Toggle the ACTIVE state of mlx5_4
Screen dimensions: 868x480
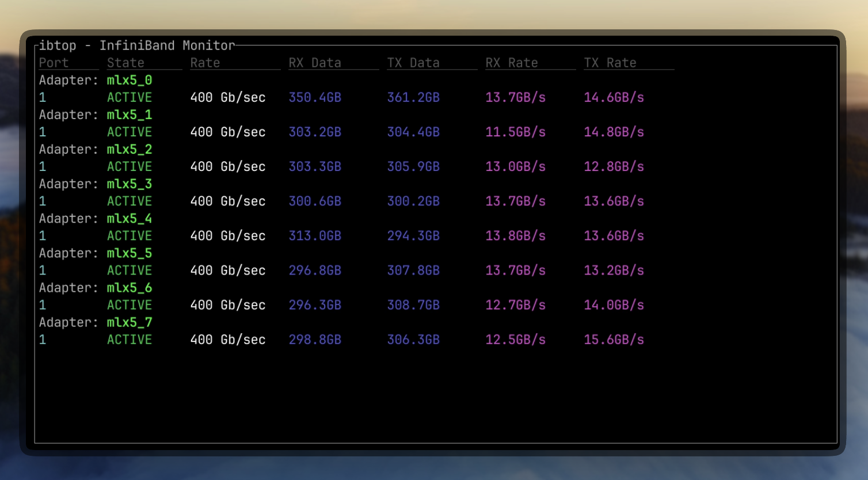[130, 235]
